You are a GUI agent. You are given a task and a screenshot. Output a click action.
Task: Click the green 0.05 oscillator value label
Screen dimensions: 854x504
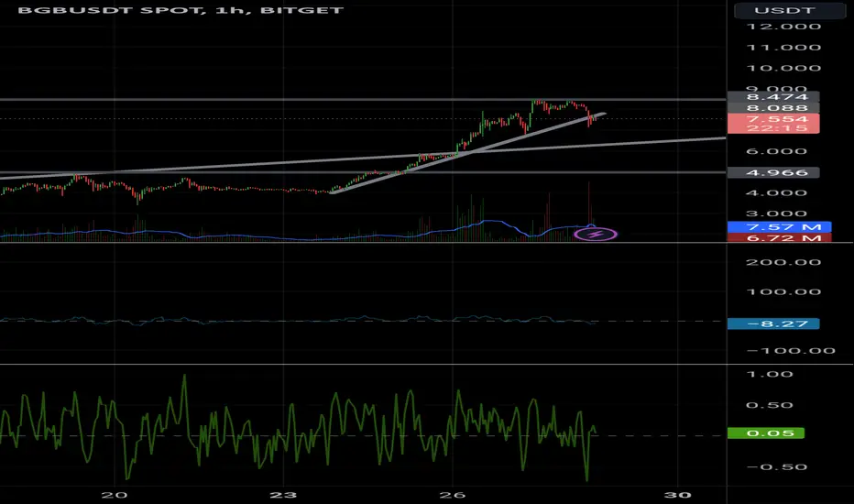click(766, 433)
